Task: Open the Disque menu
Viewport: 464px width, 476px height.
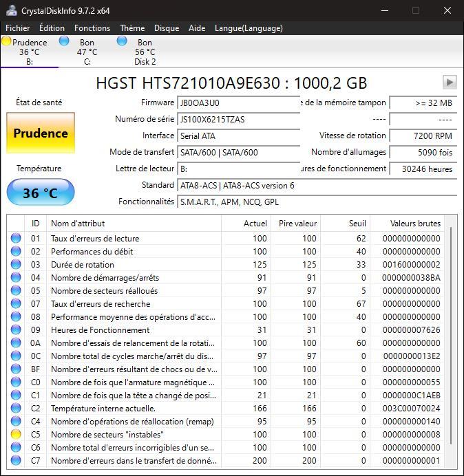Action: point(167,28)
